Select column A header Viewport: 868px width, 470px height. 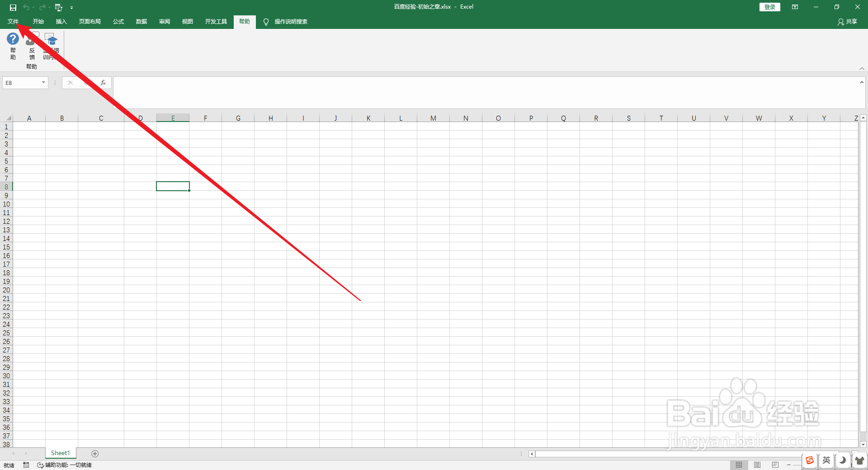[29, 118]
